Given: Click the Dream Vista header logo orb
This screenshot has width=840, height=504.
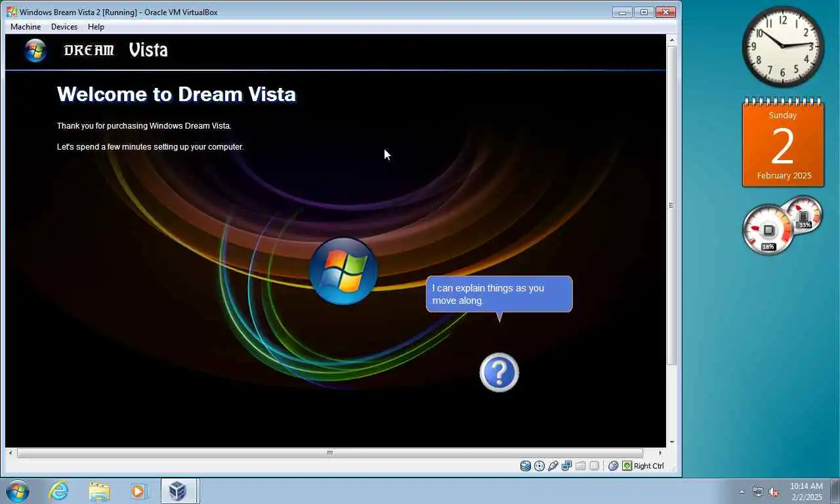Looking at the screenshot, I should (35, 51).
